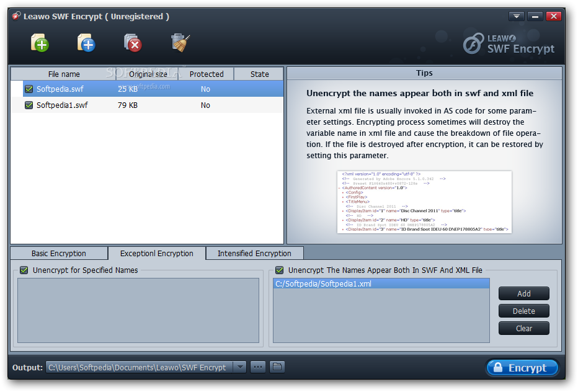This screenshot has height=392, width=578.
Task: Select the Exceptionl Encryption tab
Action: pos(157,253)
